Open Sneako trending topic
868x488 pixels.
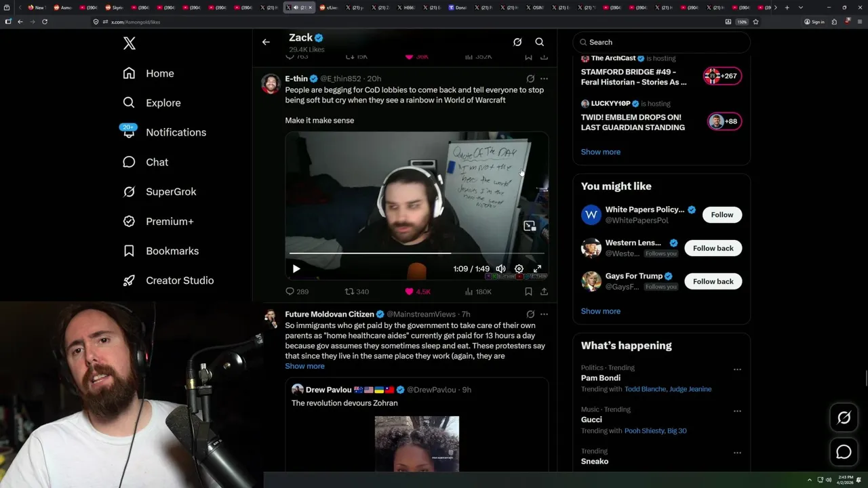coord(595,461)
